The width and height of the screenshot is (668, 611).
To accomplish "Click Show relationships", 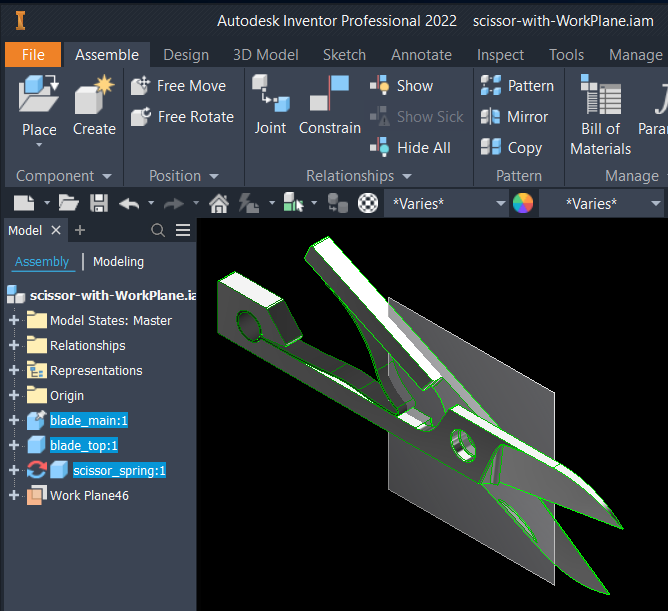I will coord(401,86).
